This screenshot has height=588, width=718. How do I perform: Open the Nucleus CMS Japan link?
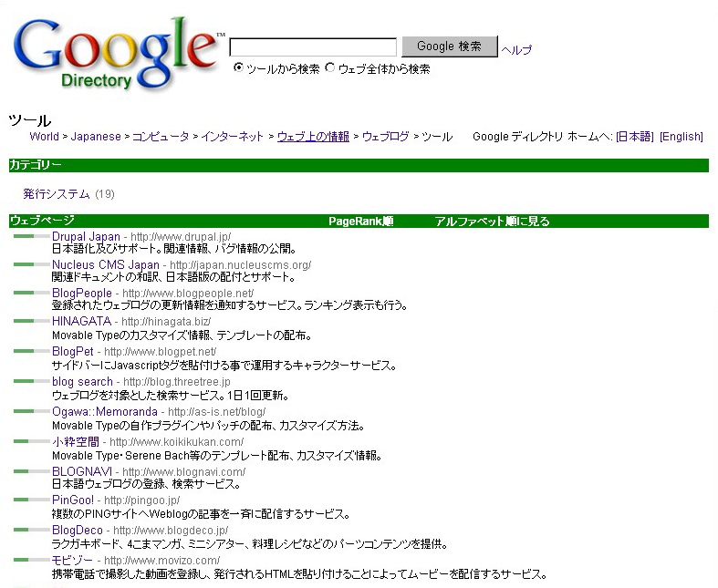tap(106, 264)
